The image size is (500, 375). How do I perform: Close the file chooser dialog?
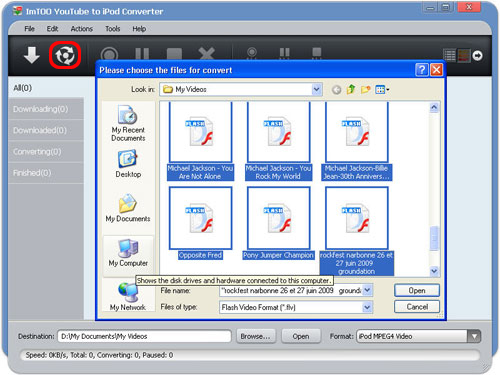[436, 70]
